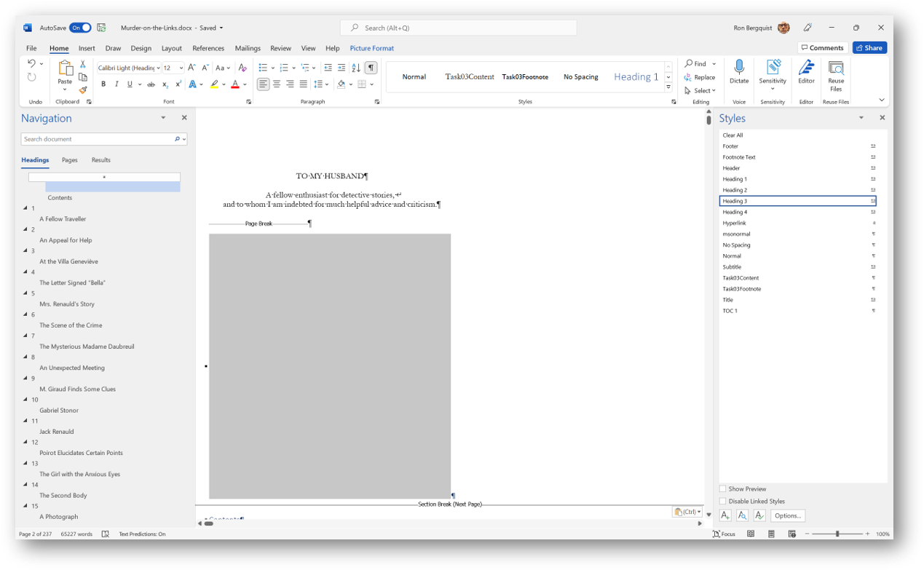The image size is (924, 570).
Task: Click the Reuse Files icon
Action: coord(836,68)
